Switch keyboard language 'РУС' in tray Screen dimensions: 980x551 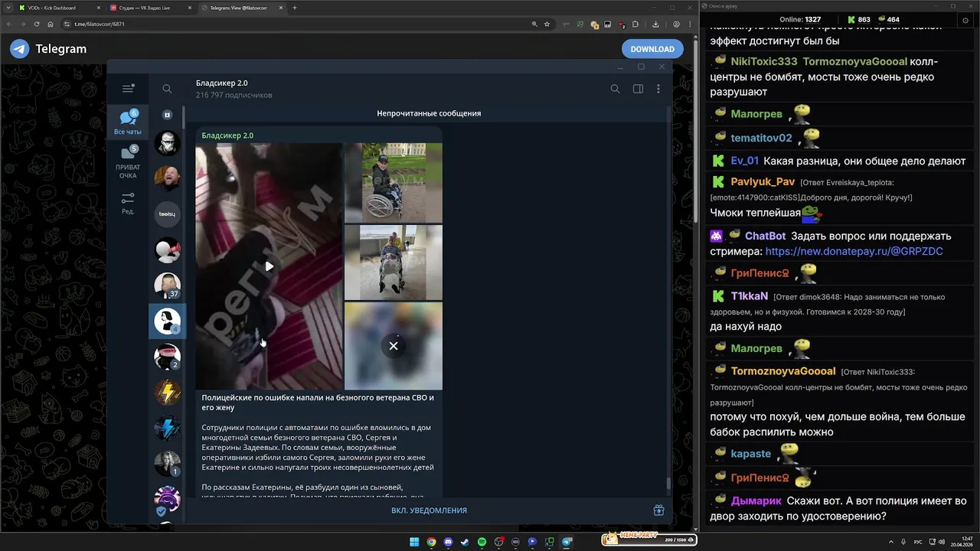click(918, 542)
